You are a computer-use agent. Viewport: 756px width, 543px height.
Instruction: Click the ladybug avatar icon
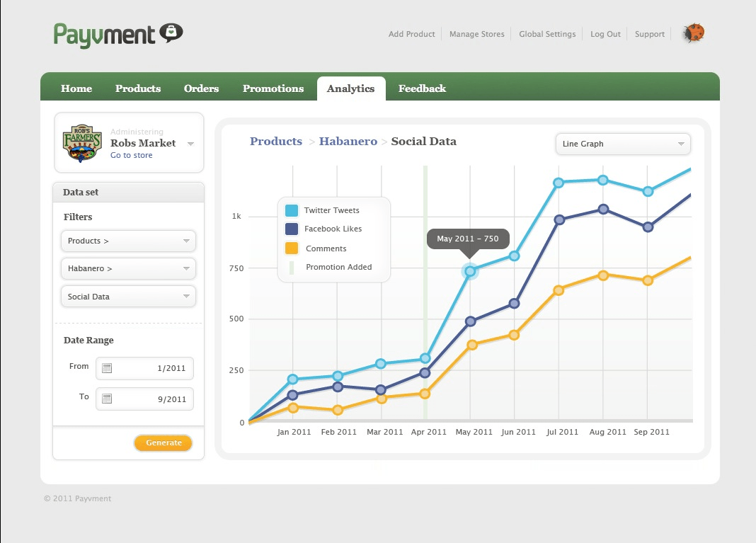pos(693,33)
